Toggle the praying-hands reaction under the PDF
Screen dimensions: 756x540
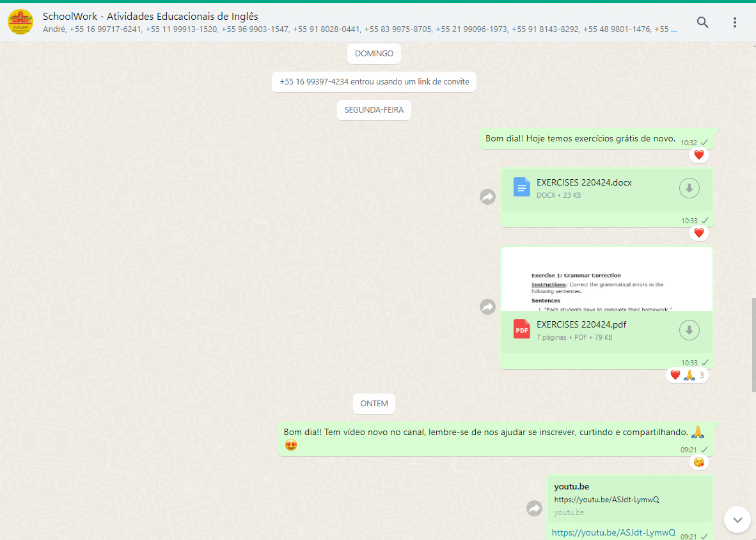coord(690,374)
